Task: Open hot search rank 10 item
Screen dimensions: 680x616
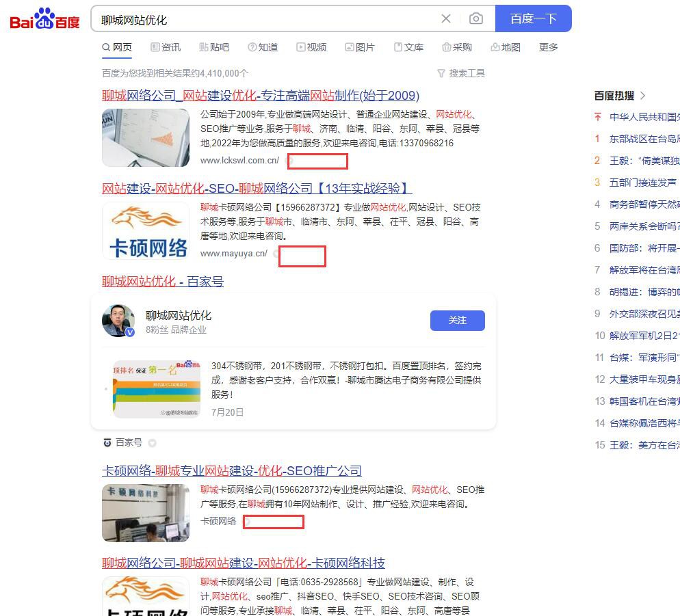Action: [x=644, y=336]
